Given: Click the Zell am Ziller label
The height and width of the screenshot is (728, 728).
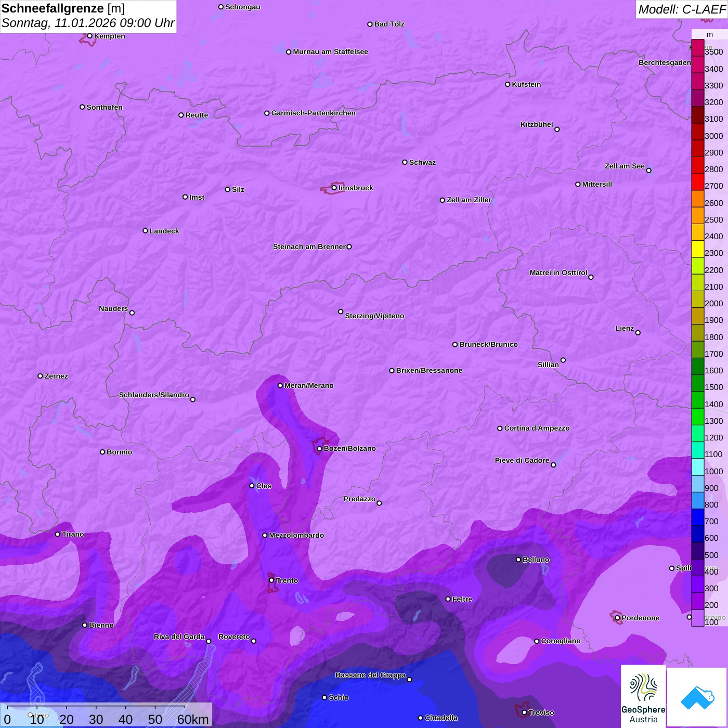Looking at the screenshot, I should (469, 200).
